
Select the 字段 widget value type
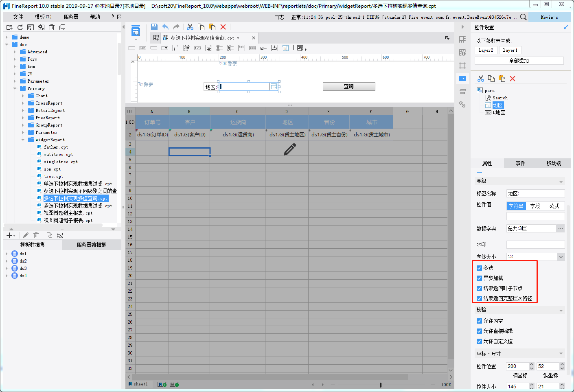(535, 206)
